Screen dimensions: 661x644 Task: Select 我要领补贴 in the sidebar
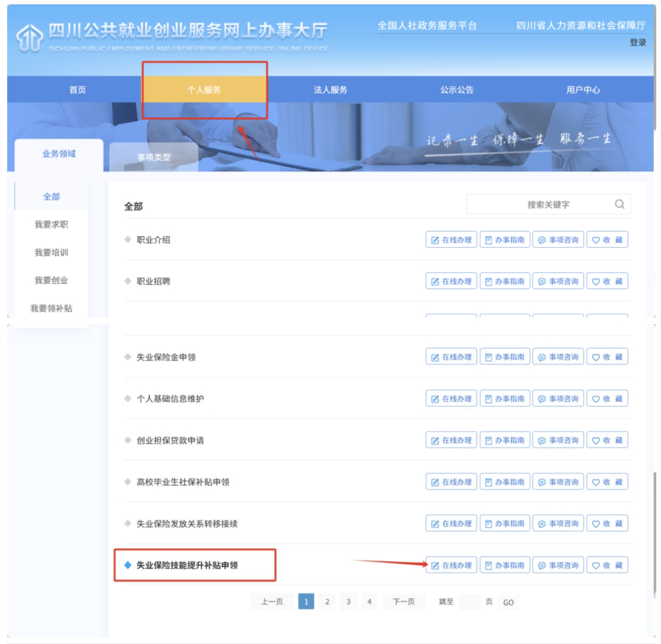[x=51, y=308]
